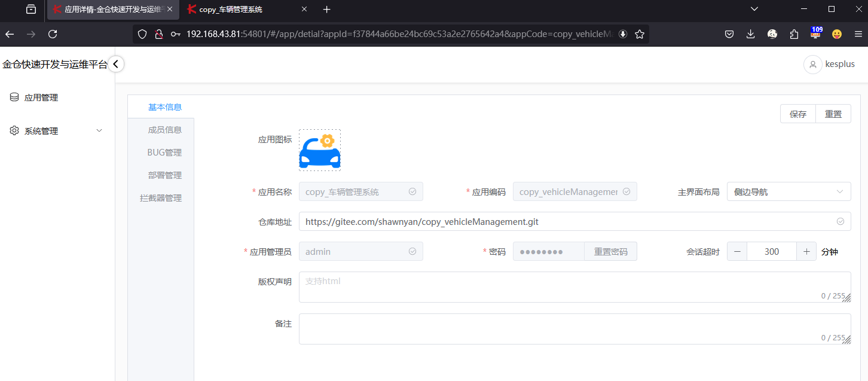Click the browser Forward arrow
The height and width of the screenshot is (381, 868).
31,34
